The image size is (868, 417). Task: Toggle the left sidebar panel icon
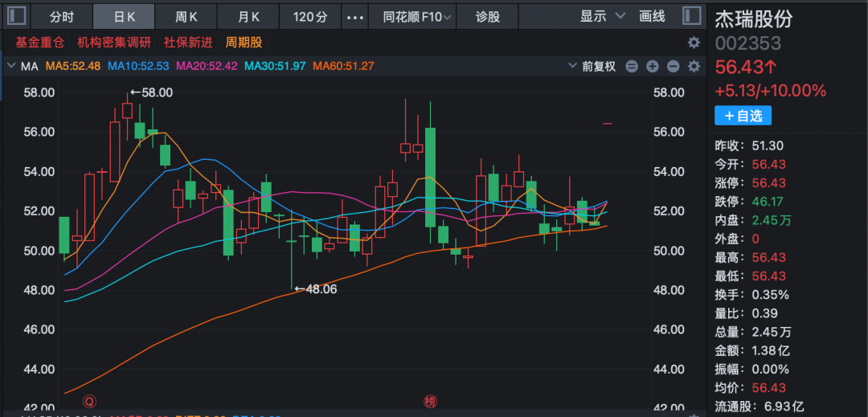pos(16,16)
